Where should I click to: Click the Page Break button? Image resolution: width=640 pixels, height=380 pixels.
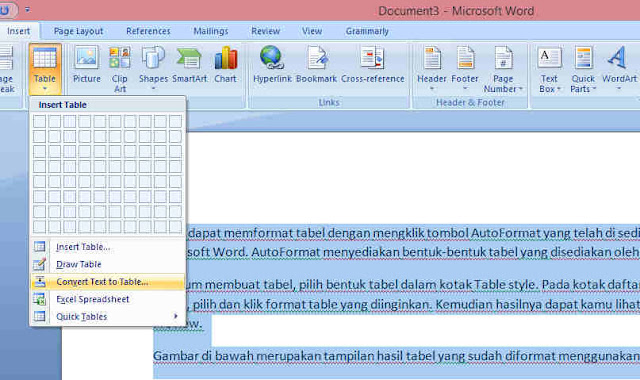[7, 69]
